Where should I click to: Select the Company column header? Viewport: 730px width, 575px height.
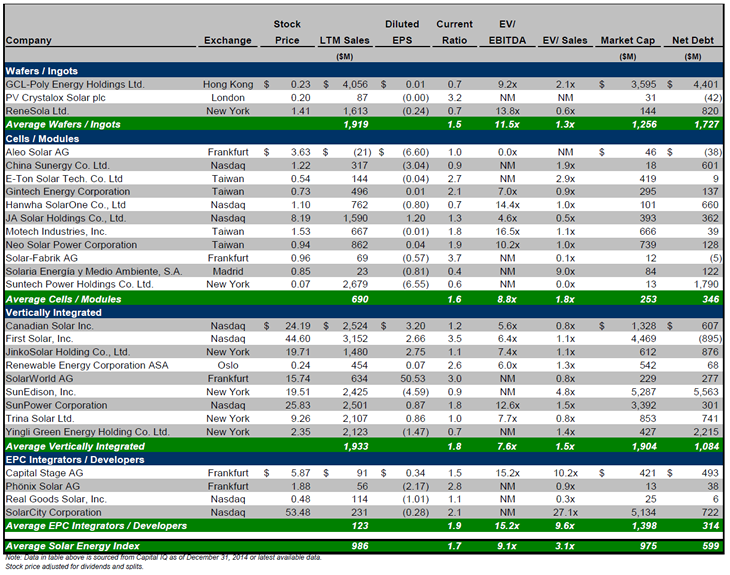(x=28, y=41)
